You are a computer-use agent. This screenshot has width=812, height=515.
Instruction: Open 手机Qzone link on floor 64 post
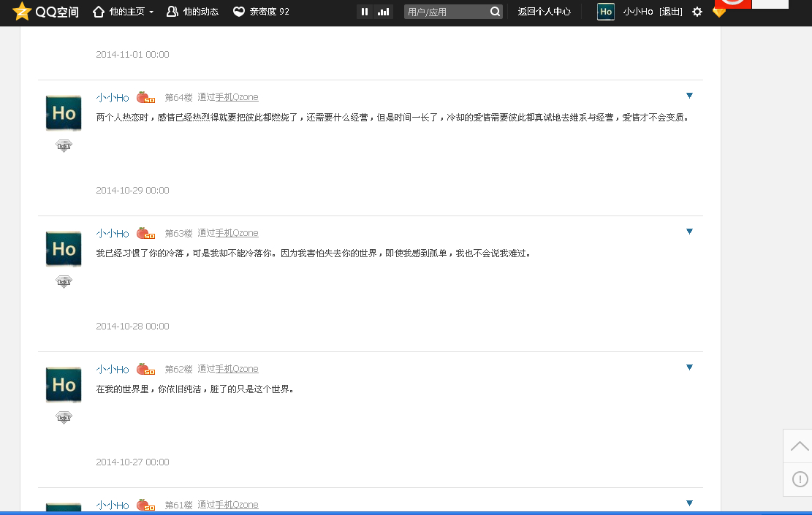tap(237, 96)
